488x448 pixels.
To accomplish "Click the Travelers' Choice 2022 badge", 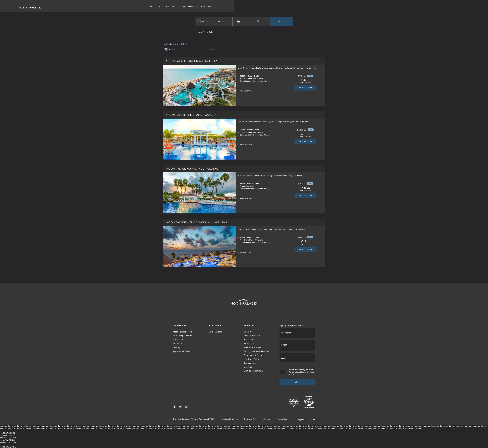I will (309, 402).
